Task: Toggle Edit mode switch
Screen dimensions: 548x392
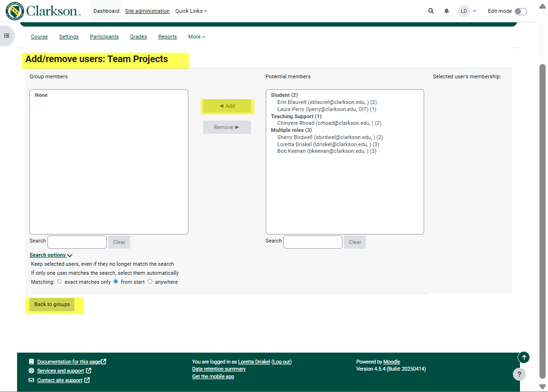Action: (520, 11)
